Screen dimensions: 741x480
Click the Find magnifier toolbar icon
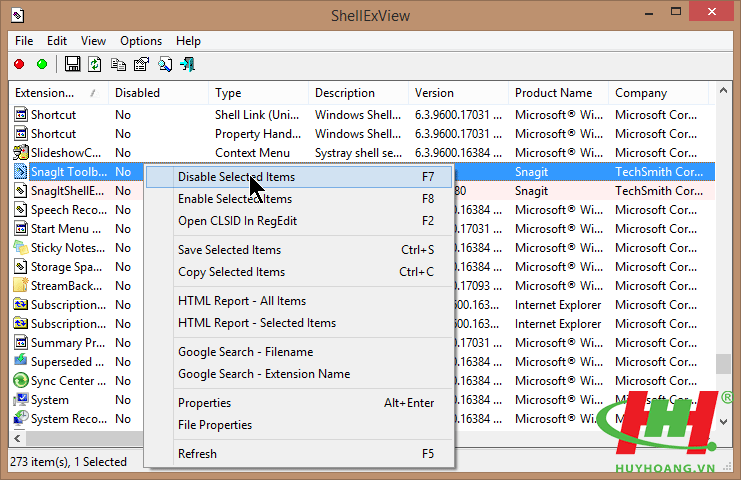pos(165,64)
